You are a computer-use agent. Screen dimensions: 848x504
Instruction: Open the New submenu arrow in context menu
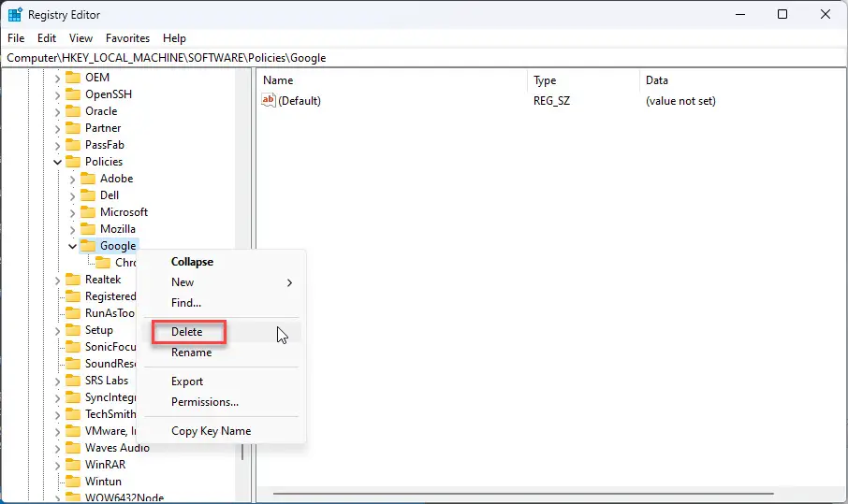[289, 282]
